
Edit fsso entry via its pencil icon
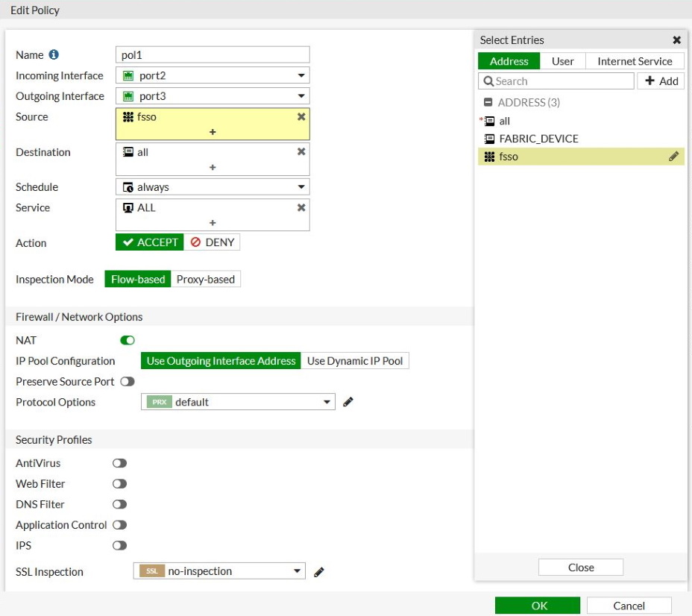click(673, 156)
